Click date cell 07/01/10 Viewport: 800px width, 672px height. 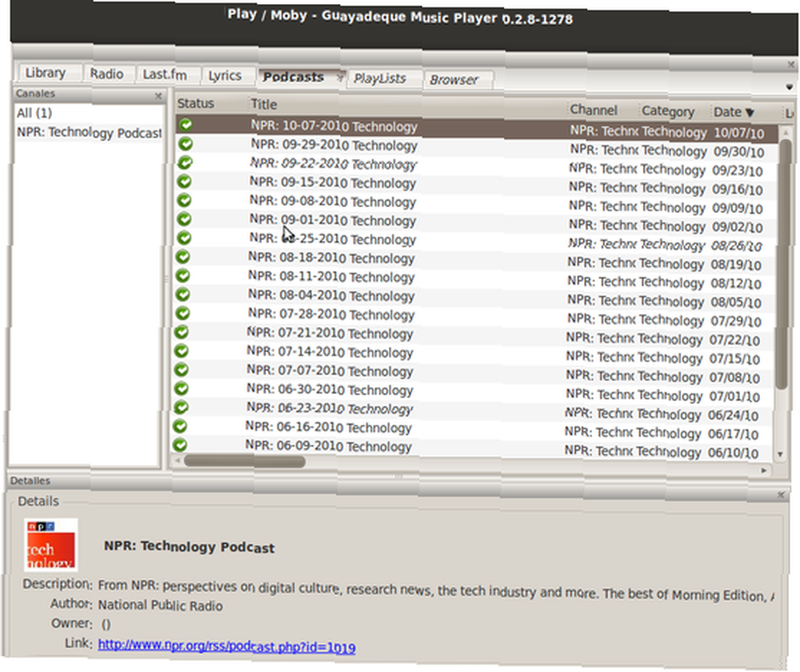click(x=734, y=397)
